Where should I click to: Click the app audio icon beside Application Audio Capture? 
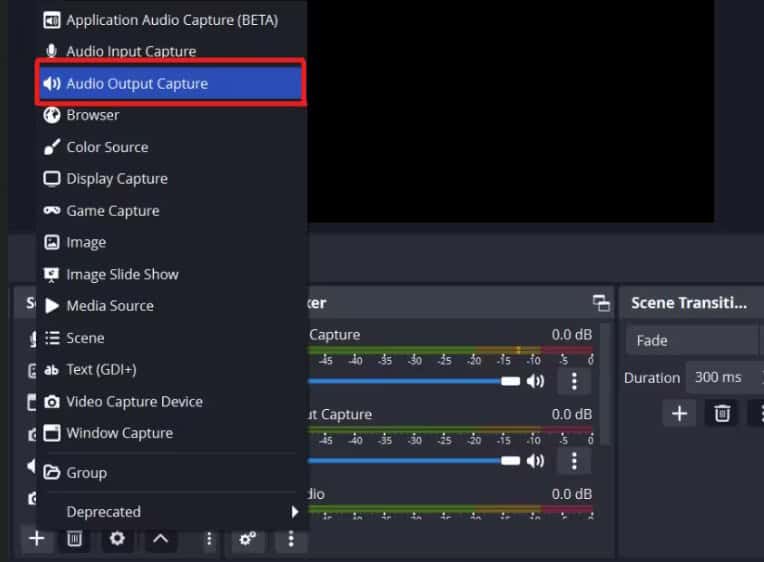click(52, 20)
